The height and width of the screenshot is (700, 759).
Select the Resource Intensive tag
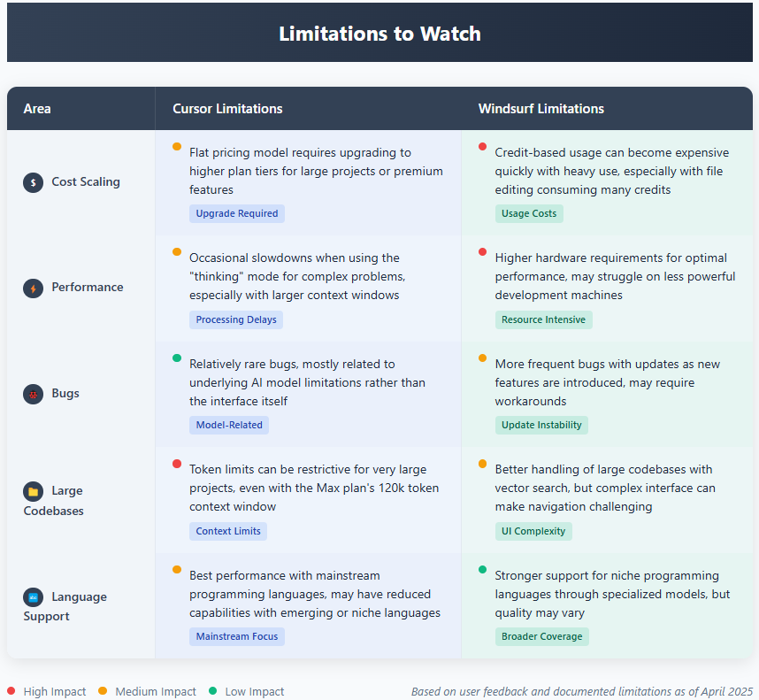coord(543,319)
